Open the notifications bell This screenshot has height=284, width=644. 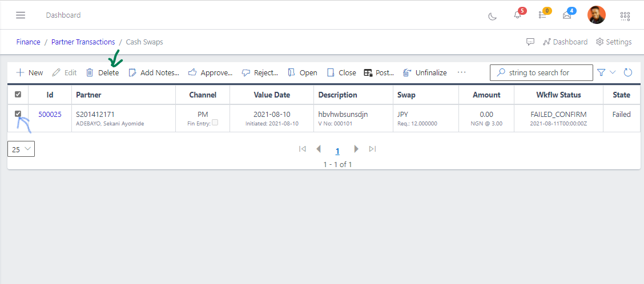pyautogui.click(x=517, y=15)
